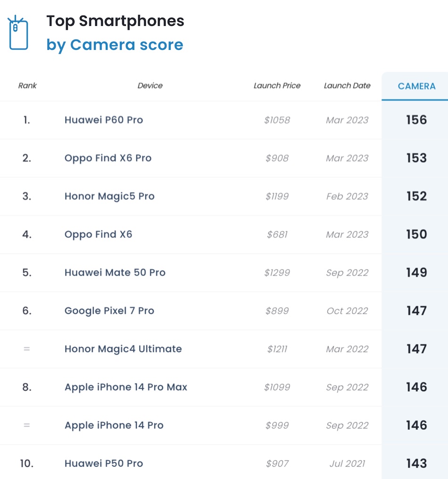448x479 pixels.
Task: Open Honor Magic4 Ultimate link
Action: [x=123, y=349]
